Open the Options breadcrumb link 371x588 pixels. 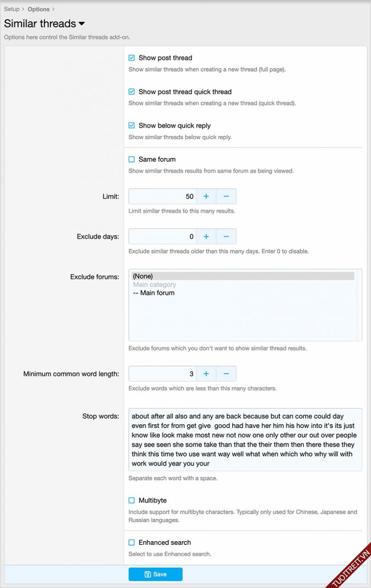[x=39, y=9]
